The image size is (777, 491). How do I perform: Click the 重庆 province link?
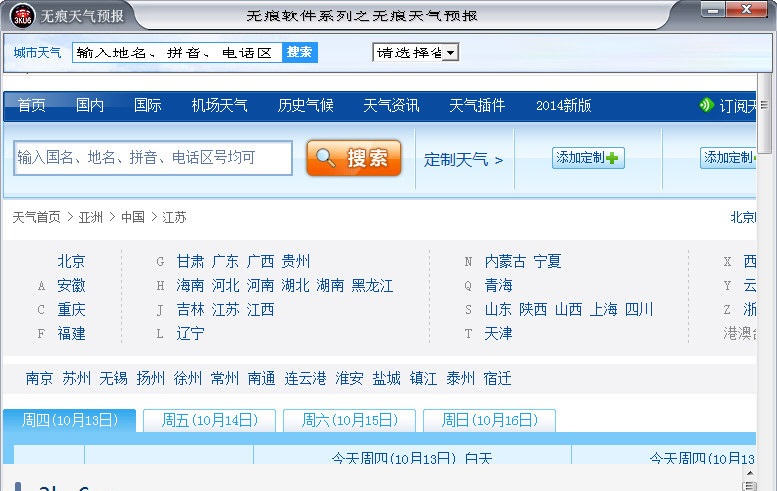click(x=71, y=310)
